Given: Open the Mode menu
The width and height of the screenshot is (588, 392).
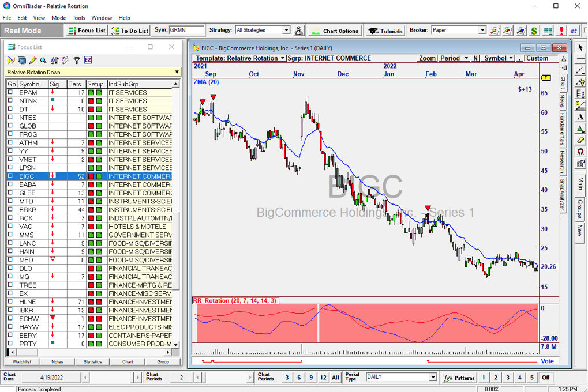Looking at the screenshot, I should [x=58, y=18].
